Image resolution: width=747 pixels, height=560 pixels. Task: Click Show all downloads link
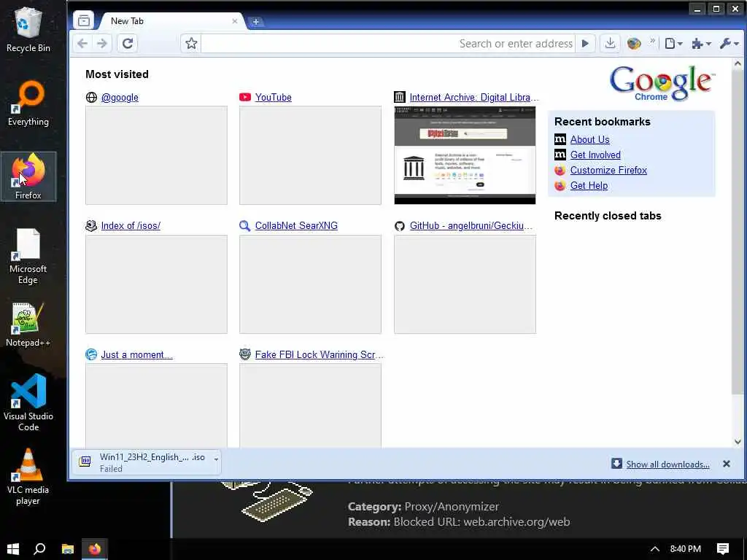[x=667, y=464]
